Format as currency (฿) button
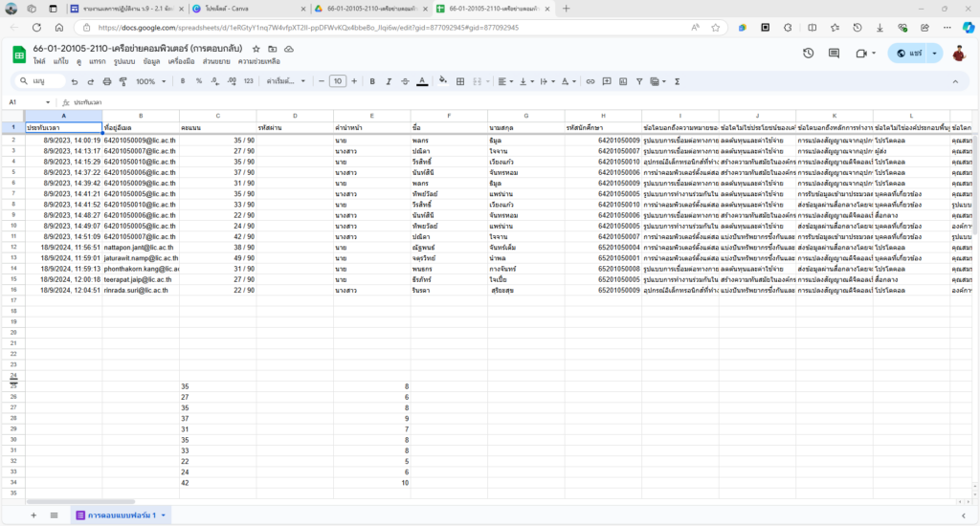 pyautogui.click(x=183, y=81)
